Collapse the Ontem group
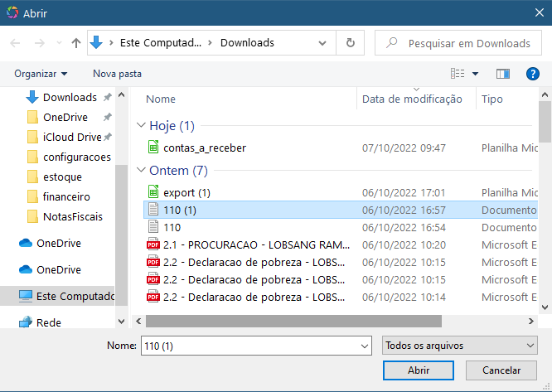The height and width of the screenshot is (392, 552). (x=178, y=171)
